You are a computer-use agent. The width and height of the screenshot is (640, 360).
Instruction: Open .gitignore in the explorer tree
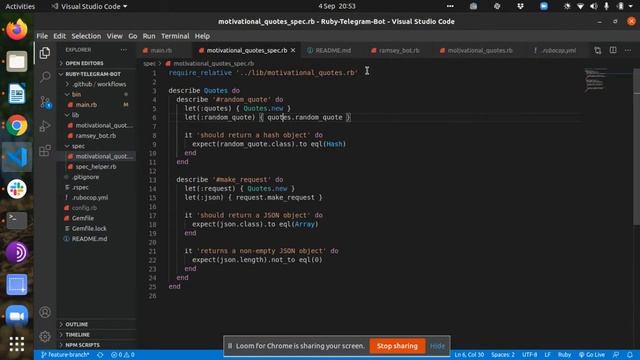tap(85, 177)
